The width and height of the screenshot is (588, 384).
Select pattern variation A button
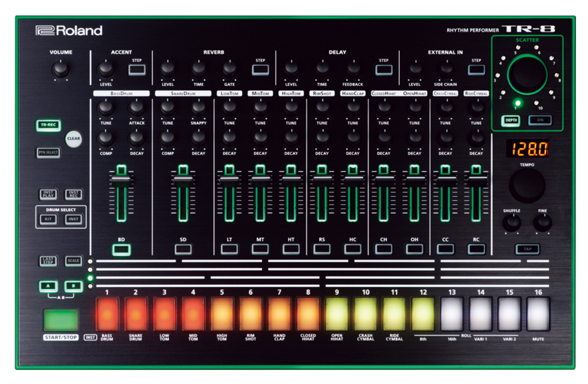(49, 286)
